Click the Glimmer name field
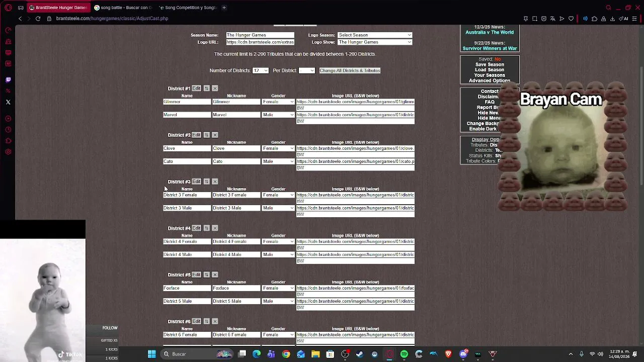644x362 pixels. tap(187, 102)
